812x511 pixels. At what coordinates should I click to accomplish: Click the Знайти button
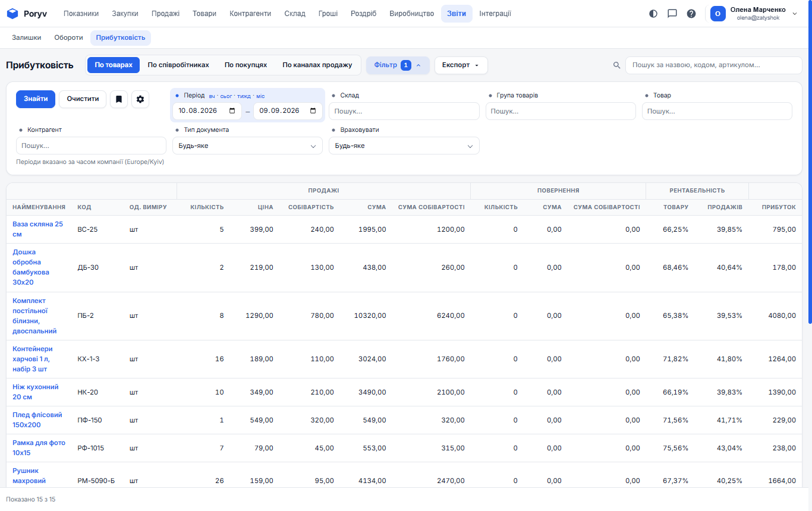(x=36, y=99)
